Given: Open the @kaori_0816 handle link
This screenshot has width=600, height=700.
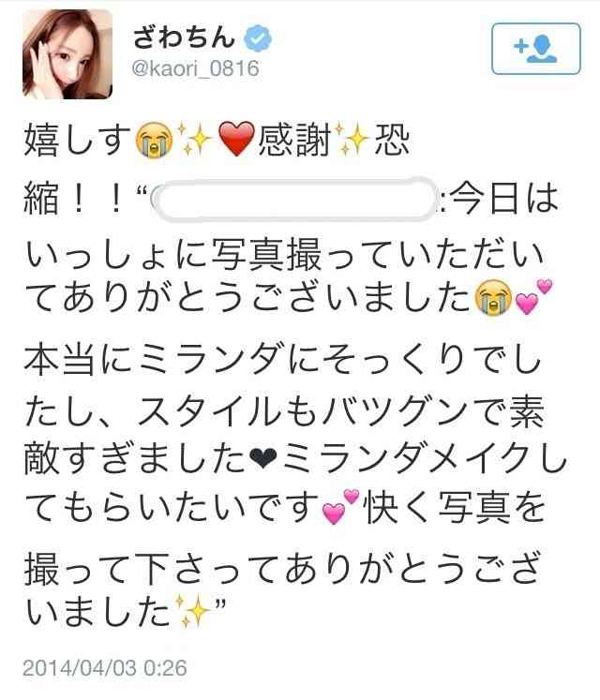Looking at the screenshot, I should [x=195, y=68].
